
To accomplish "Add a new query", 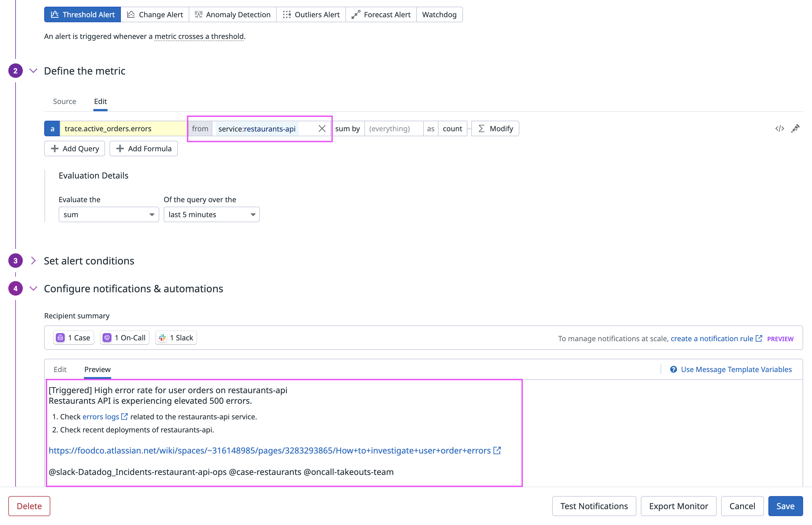I will point(74,149).
